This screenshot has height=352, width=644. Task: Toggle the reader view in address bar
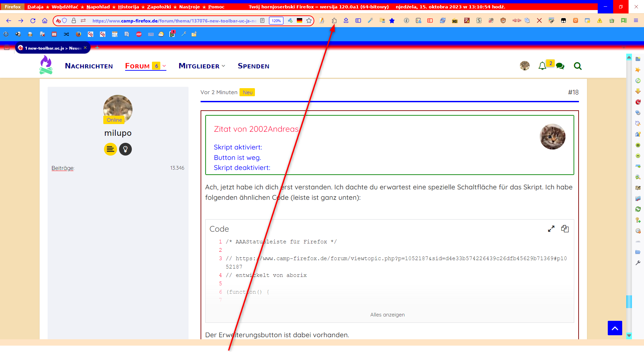[262, 21]
